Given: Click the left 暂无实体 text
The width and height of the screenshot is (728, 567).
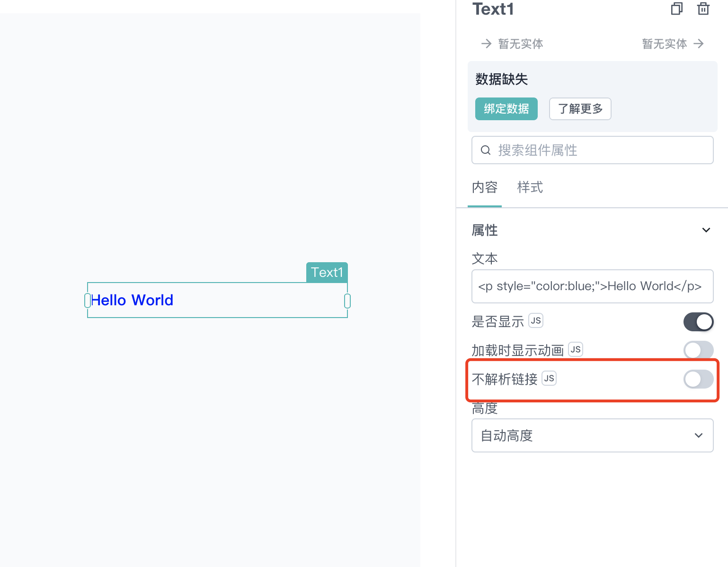Looking at the screenshot, I should [x=521, y=44].
